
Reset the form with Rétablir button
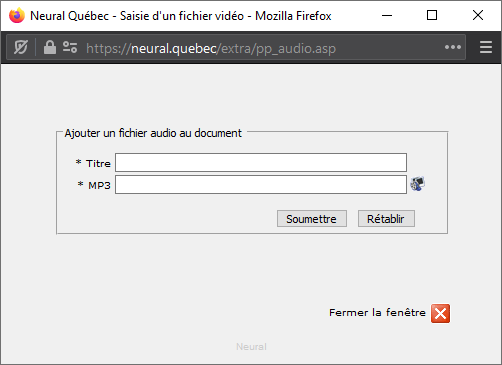(386, 219)
